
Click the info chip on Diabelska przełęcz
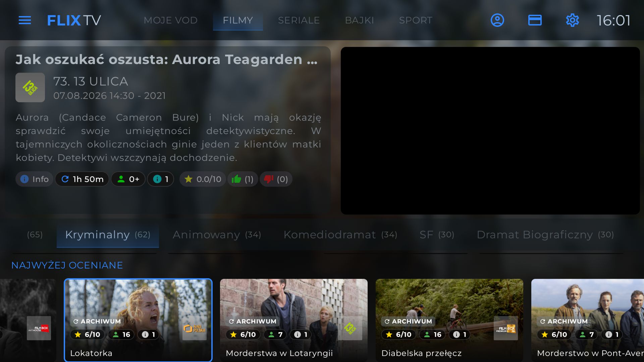[x=460, y=335]
